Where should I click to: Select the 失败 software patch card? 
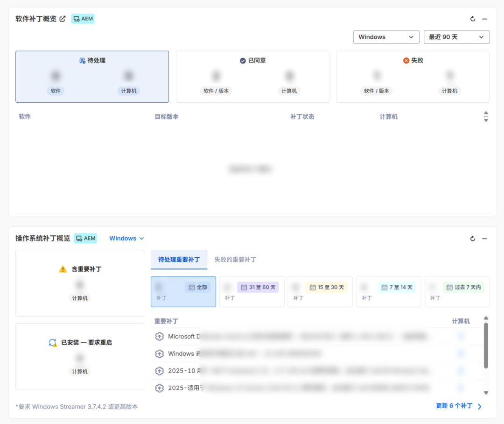click(413, 77)
